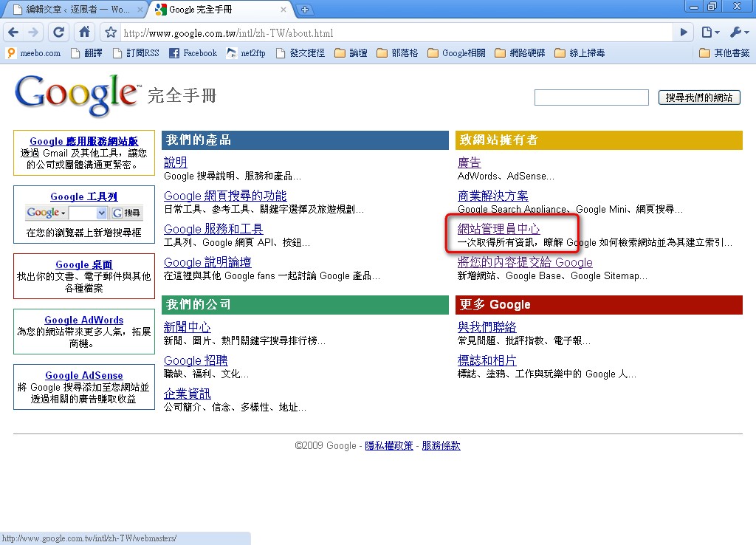Open the net2ftp bookmark
756x545 pixels.
(246, 53)
